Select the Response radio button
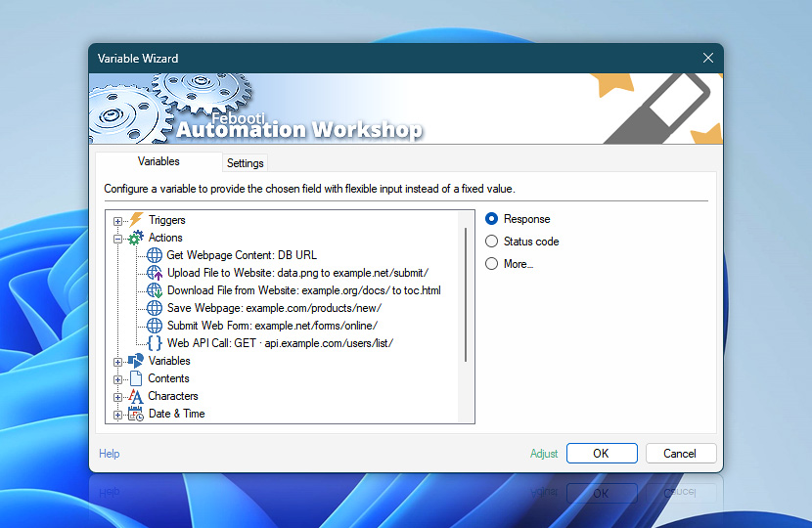The image size is (812, 528). [x=491, y=219]
